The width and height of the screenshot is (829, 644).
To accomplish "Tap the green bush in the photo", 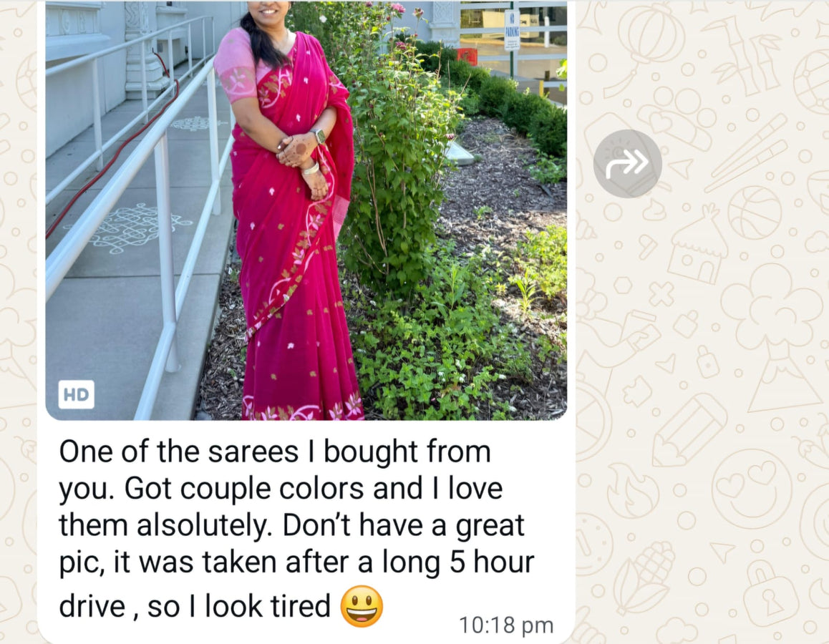I will tap(400, 158).
